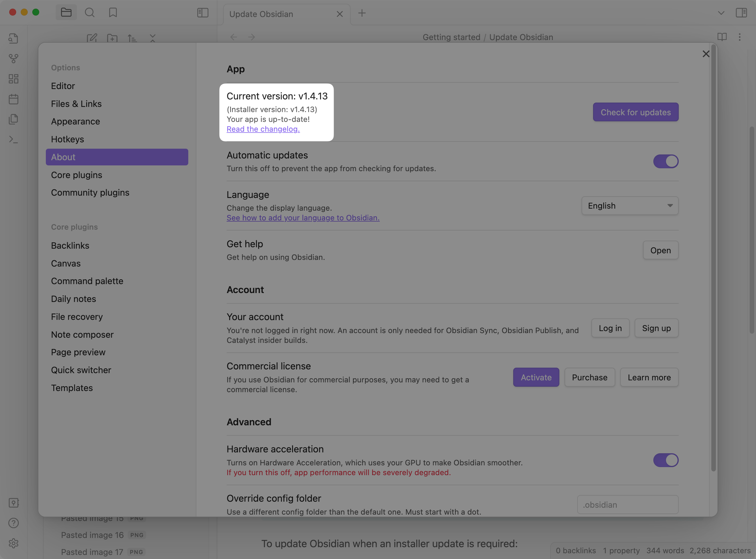The width and height of the screenshot is (756, 559).
Task: Open the graph view icon
Action: click(x=14, y=58)
